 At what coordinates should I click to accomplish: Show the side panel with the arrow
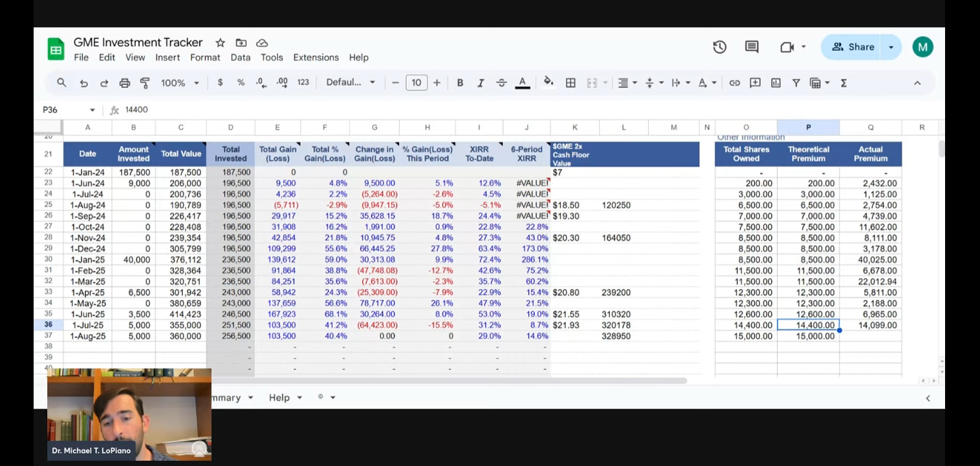click(928, 398)
